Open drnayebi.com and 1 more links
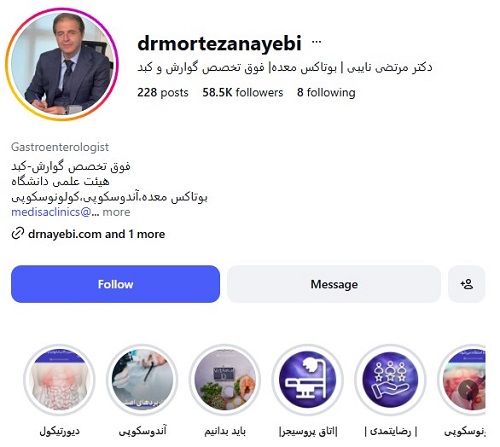This screenshot has width=500, height=447. pyautogui.click(x=97, y=234)
